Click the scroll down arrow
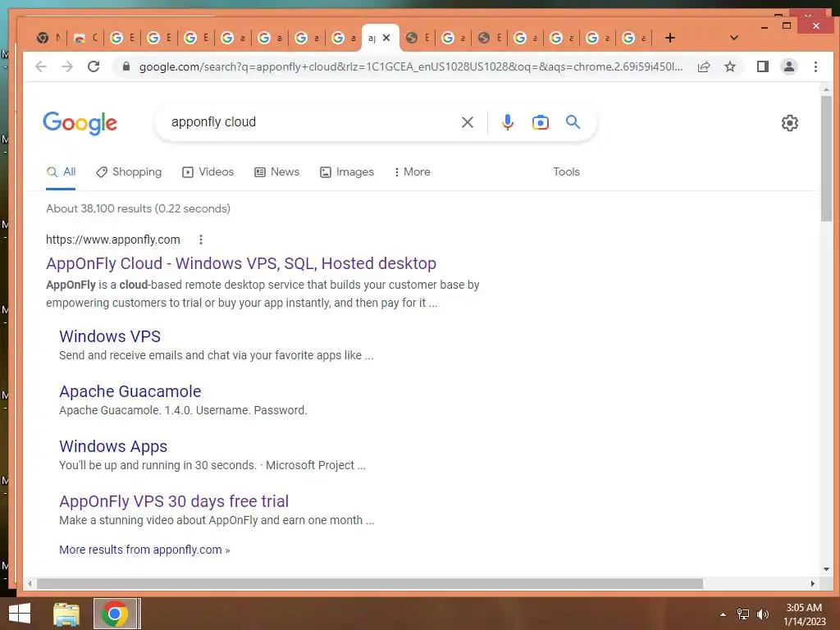The width and height of the screenshot is (840, 630). (x=826, y=569)
